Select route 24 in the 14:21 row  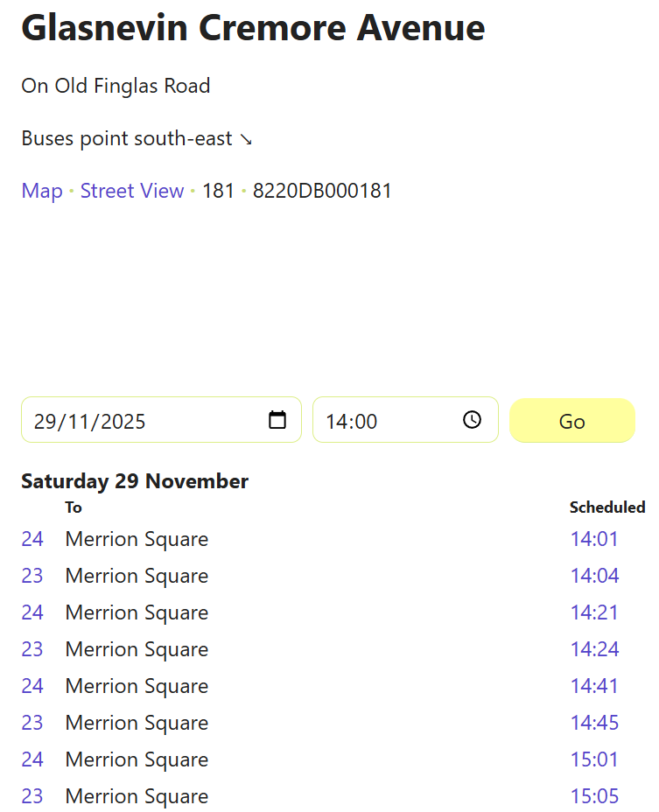32,612
